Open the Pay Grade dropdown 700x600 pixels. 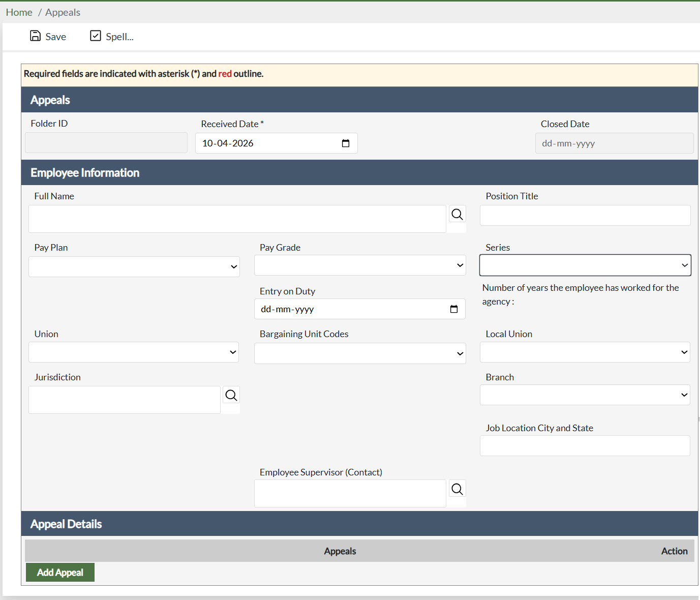coord(360,265)
